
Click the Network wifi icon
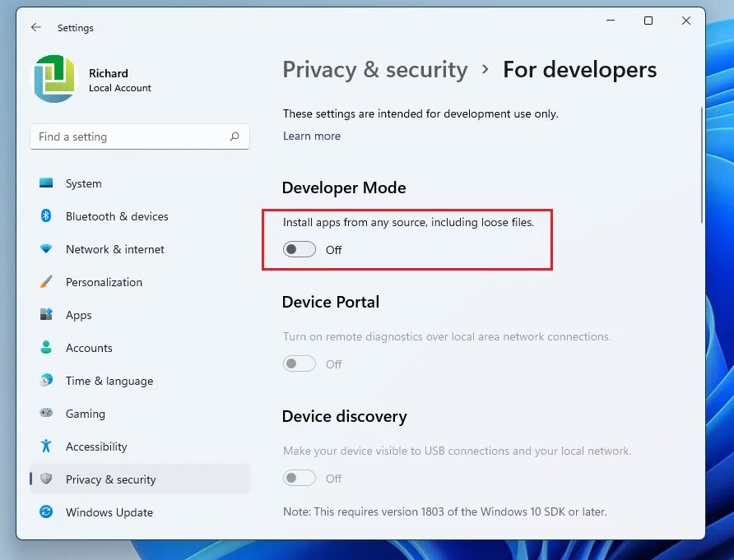(x=46, y=249)
